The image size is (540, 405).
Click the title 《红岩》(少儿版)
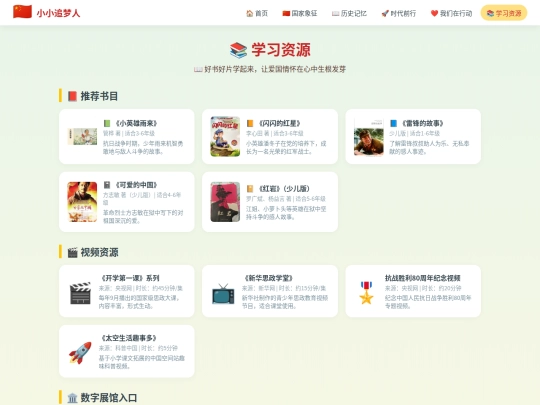tap(283, 189)
